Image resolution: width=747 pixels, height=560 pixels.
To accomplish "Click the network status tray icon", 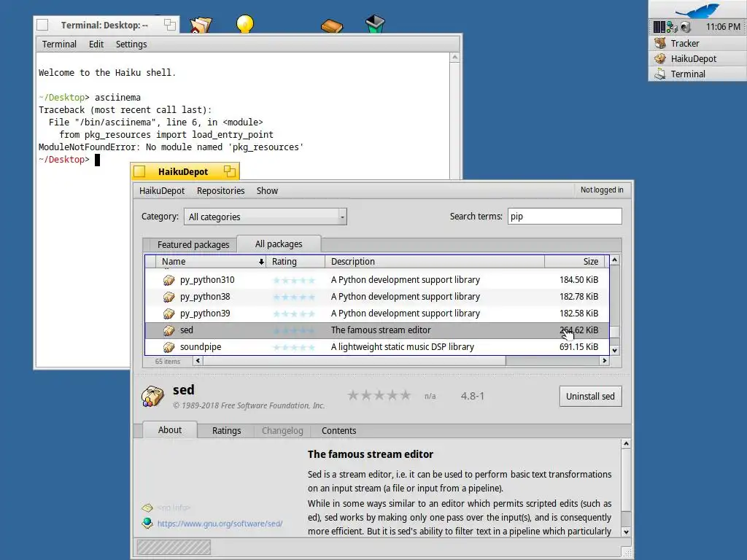I will pos(672,27).
